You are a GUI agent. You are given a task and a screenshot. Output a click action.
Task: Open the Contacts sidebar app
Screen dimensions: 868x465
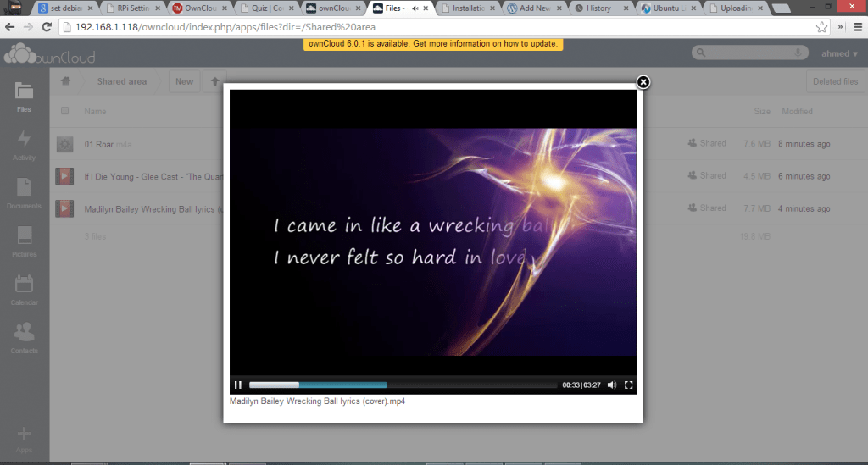point(25,337)
